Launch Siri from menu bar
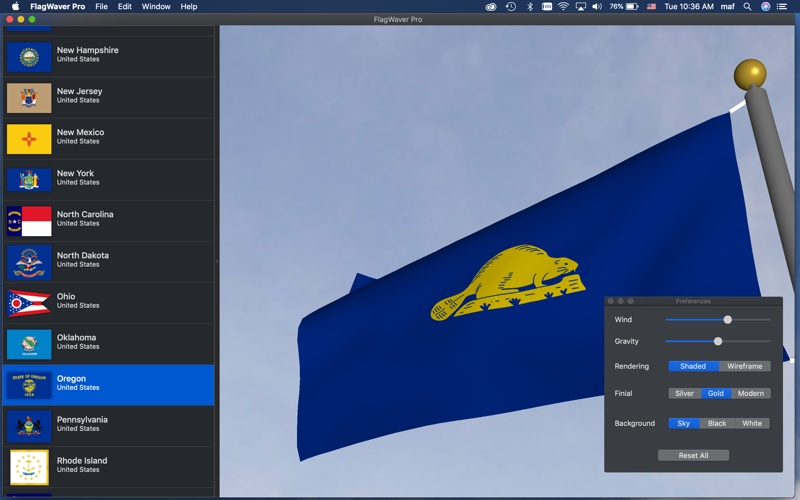Image resolution: width=800 pixels, height=500 pixels. pos(765,7)
